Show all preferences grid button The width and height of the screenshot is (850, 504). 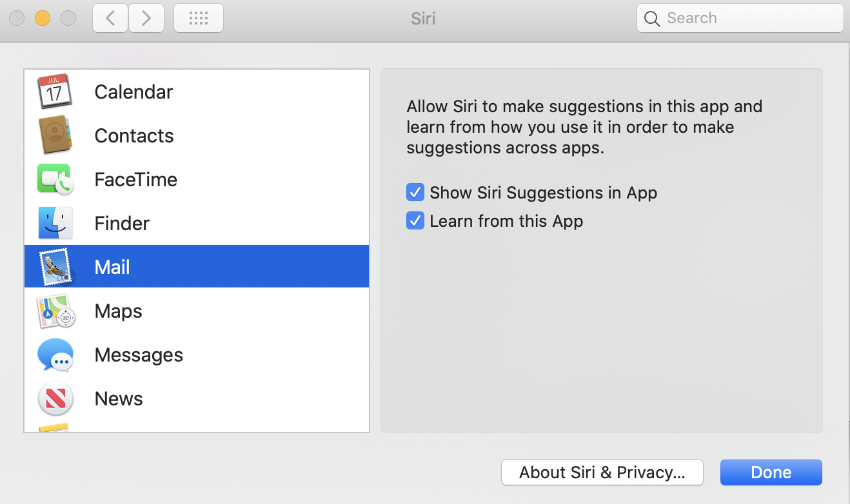[x=199, y=18]
